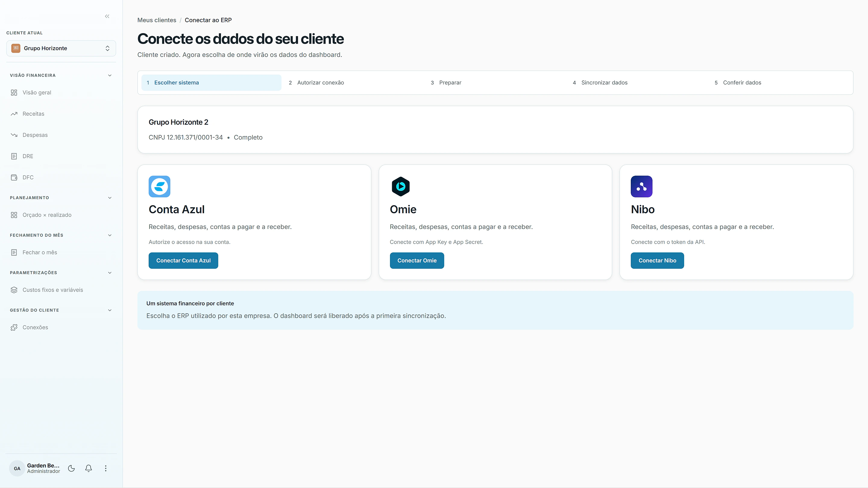Click the Garden Be... Administrador user name

pyautogui.click(x=43, y=468)
